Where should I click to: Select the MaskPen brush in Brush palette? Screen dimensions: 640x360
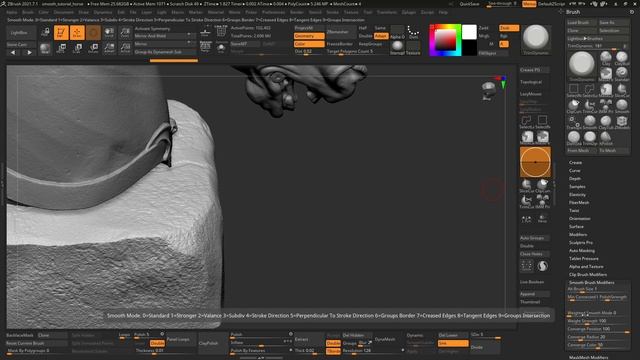606,74
